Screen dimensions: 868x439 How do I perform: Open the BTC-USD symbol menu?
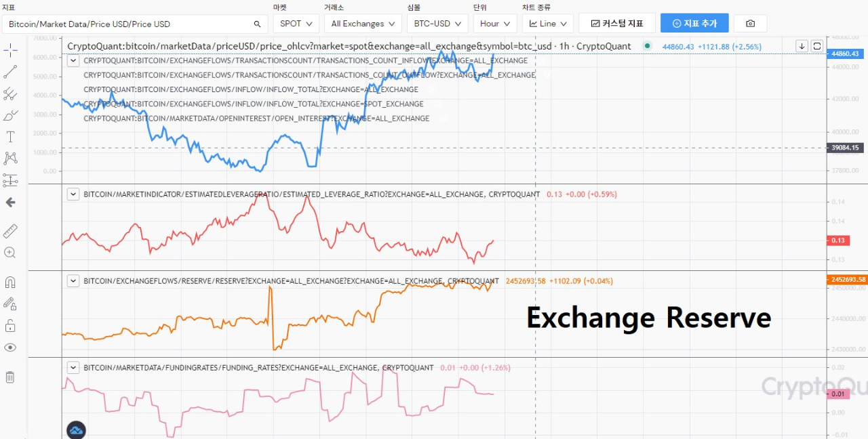[437, 22]
